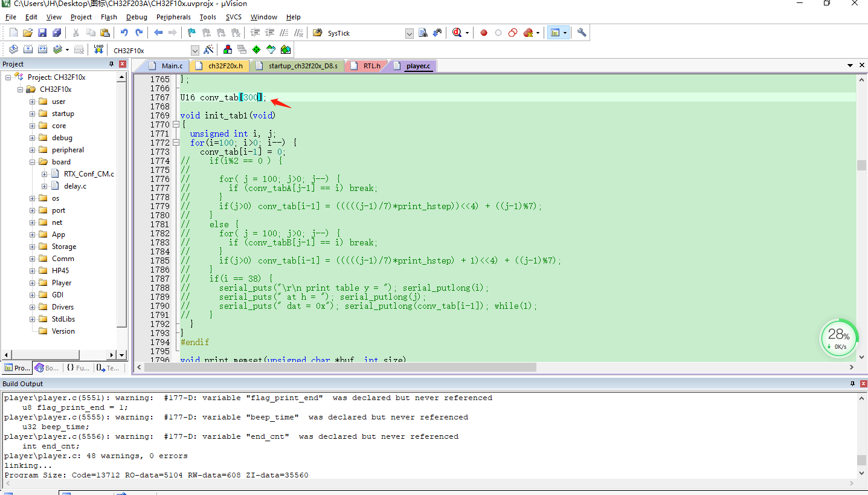Viewport: 868px width, 495px height.
Task: Switch to Templates panel tab
Action: click(108, 367)
